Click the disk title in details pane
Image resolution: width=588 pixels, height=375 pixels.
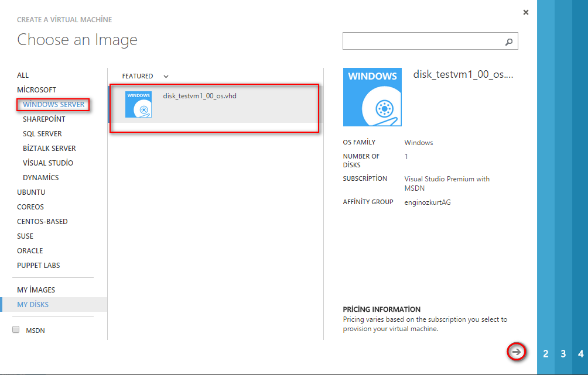pyautogui.click(x=463, y=74)
